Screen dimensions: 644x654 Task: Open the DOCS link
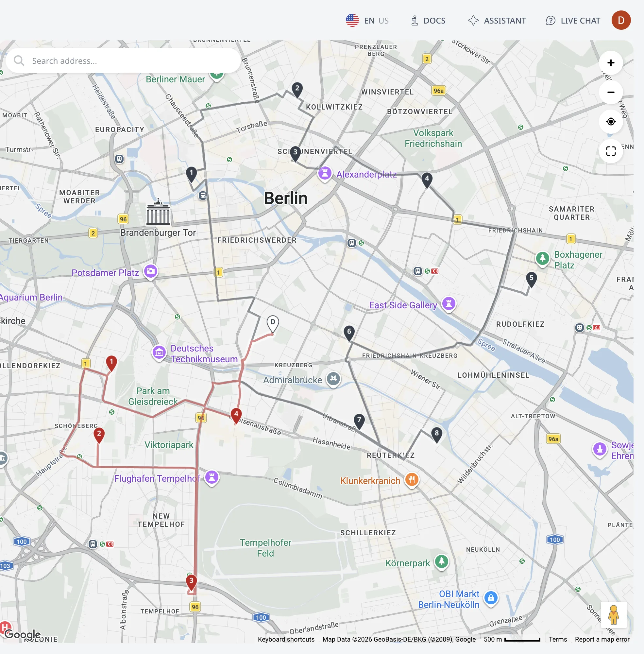pos(428,21)
